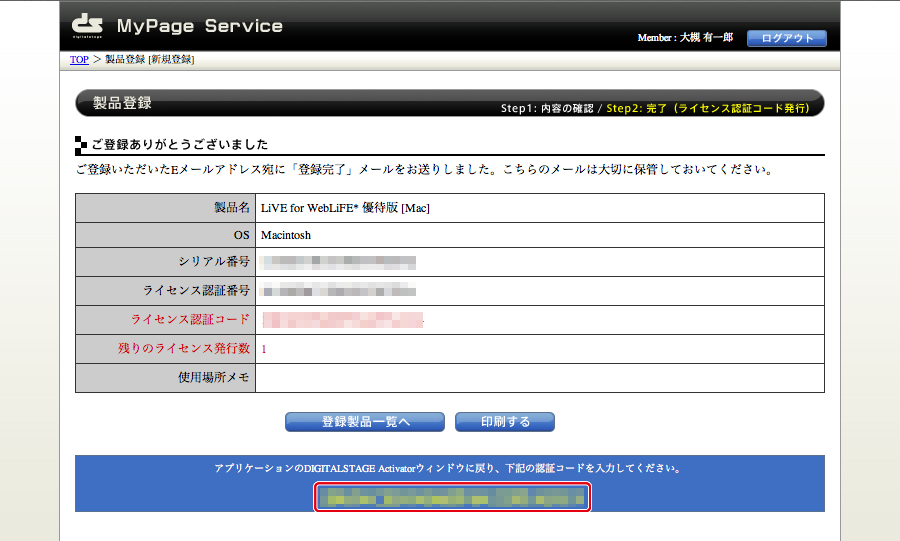Image resolution: width=900 pixels, height=541 pixels.
Task: Click the 印刷する print button
Action: (505, 422)
